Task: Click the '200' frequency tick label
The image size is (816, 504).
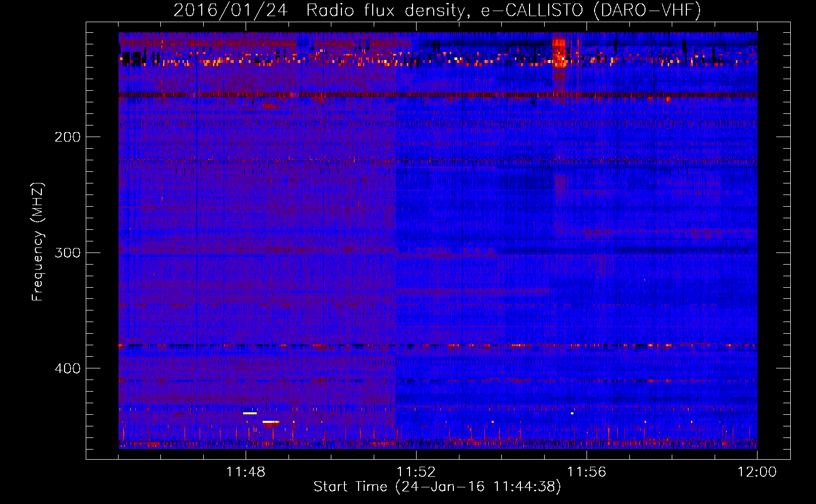Action: click(68, 137)
